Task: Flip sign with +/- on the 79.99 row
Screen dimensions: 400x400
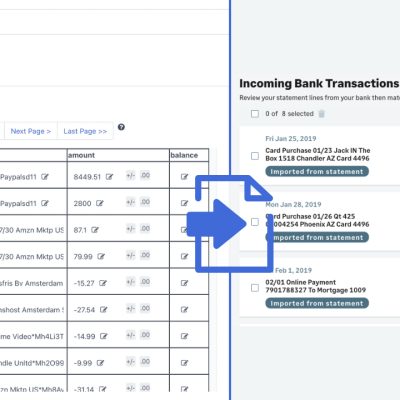Action: [x=130, y=255]
